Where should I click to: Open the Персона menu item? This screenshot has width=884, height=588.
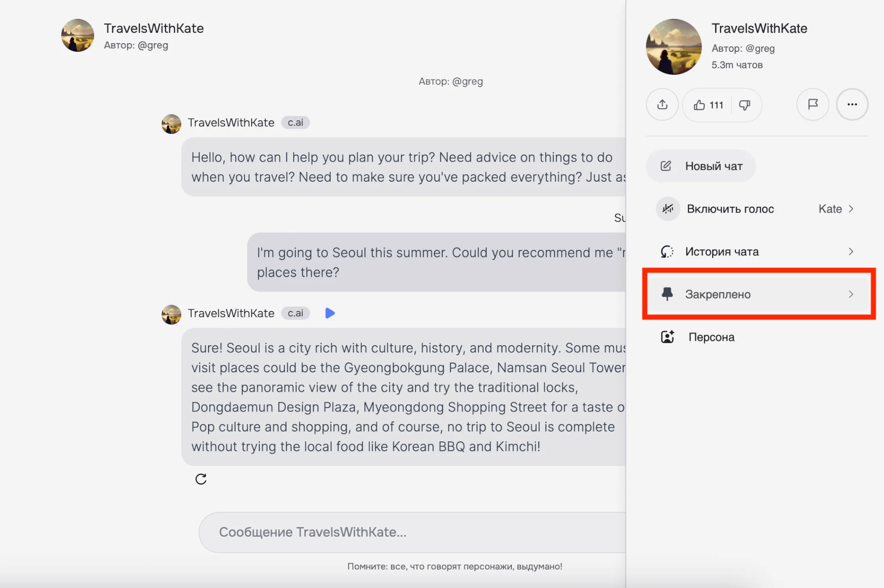coord(711,337)
